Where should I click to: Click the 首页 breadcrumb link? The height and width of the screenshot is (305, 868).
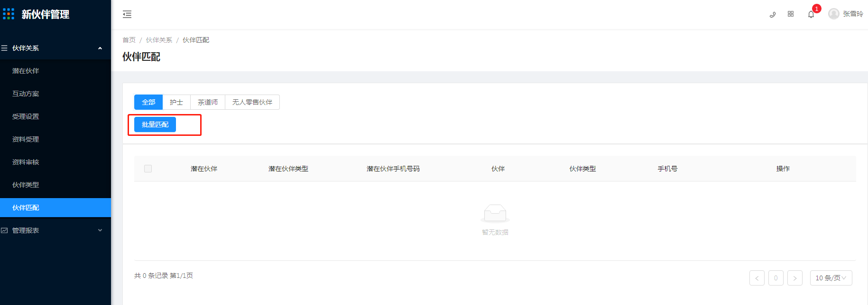tap(129, 40)
